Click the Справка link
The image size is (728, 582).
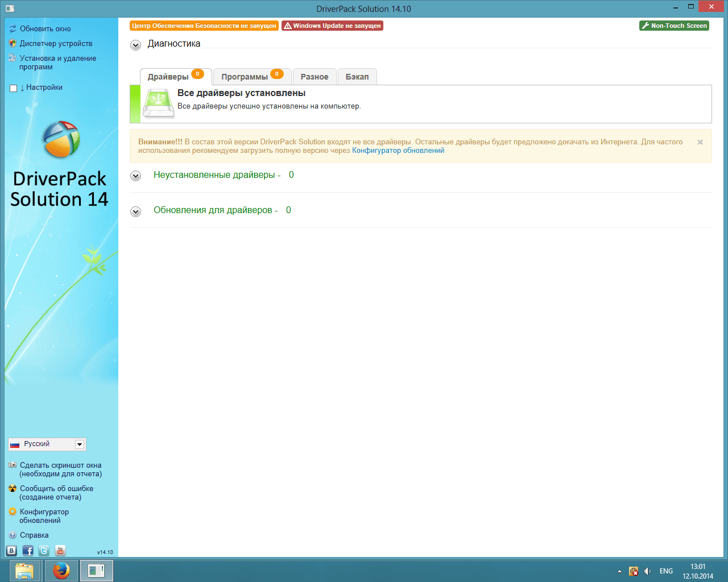pos(34,535)
